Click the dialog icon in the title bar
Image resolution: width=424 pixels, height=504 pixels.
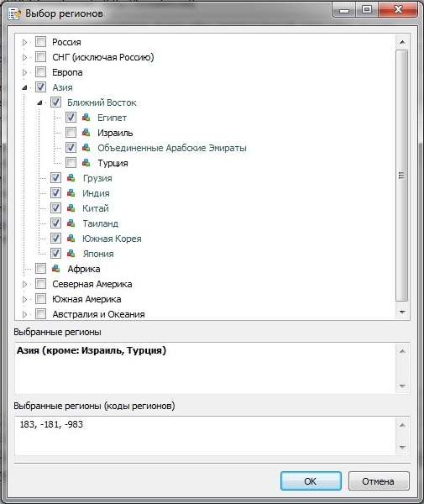14,13
